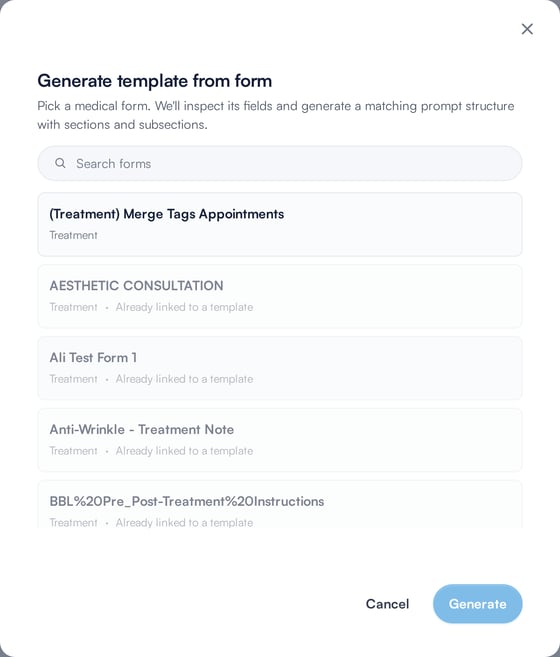Cancel the template generation dialog
This screenshot has height=657, width=560.
click(x=387, y=604)
